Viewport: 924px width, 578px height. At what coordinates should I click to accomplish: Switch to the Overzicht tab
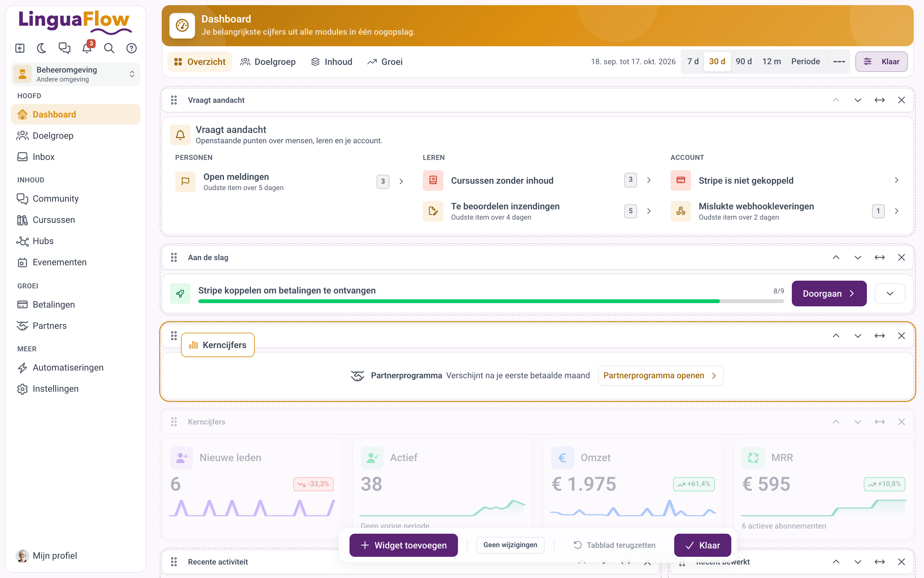click(x=200, y=62)
